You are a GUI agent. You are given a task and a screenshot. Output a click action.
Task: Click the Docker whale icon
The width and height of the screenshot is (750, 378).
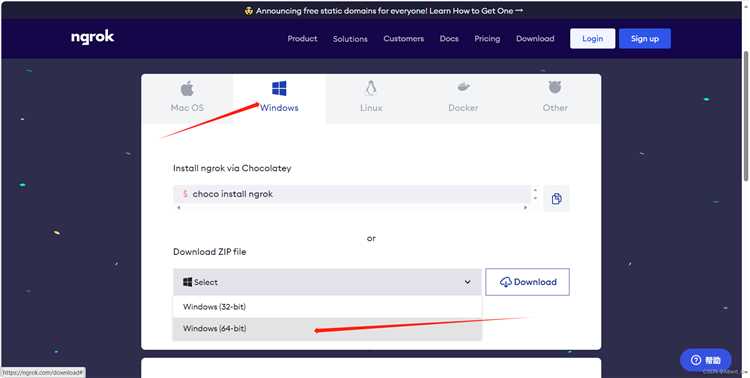tap(463, 88)
